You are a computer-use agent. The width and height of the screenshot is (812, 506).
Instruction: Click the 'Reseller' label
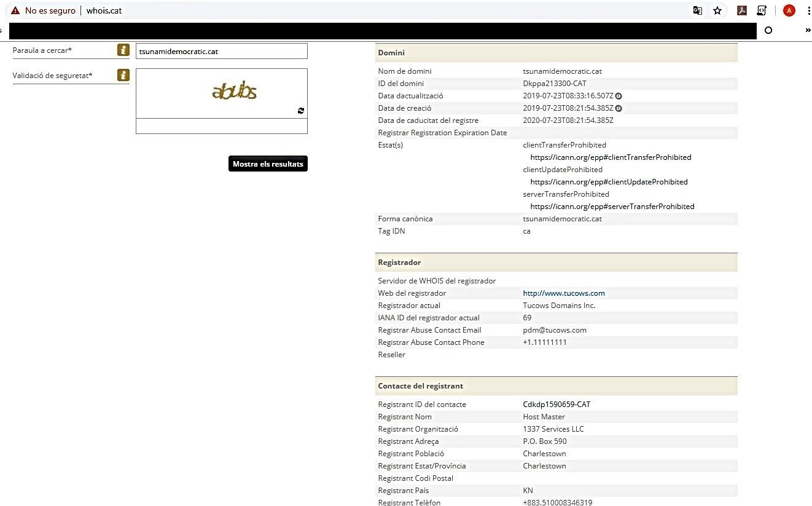click(391, 355)
